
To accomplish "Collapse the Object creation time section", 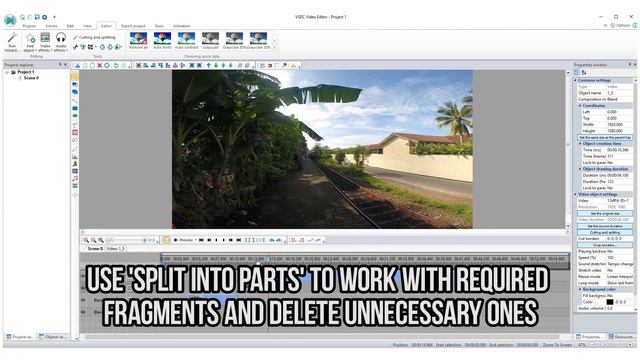I will tap(580, 144).
